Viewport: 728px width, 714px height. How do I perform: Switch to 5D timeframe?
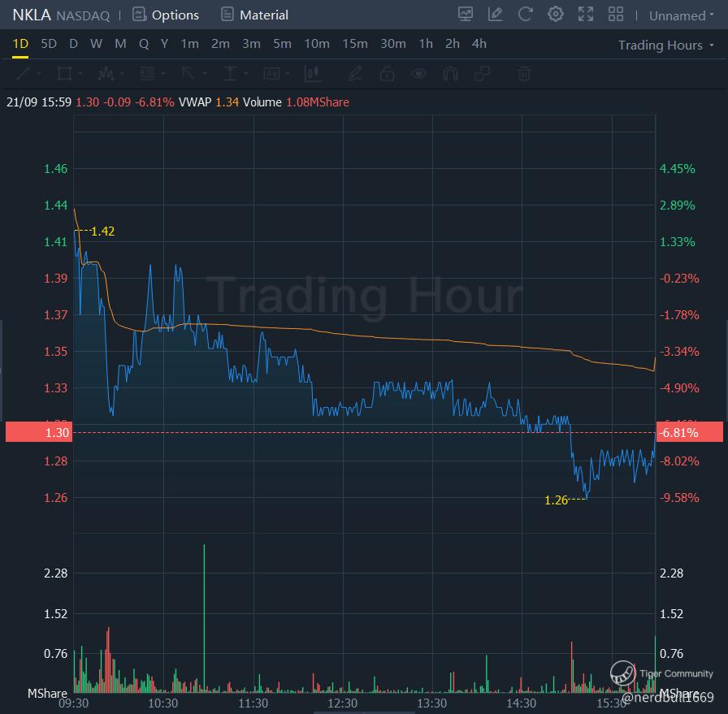(x=48, y=44)
